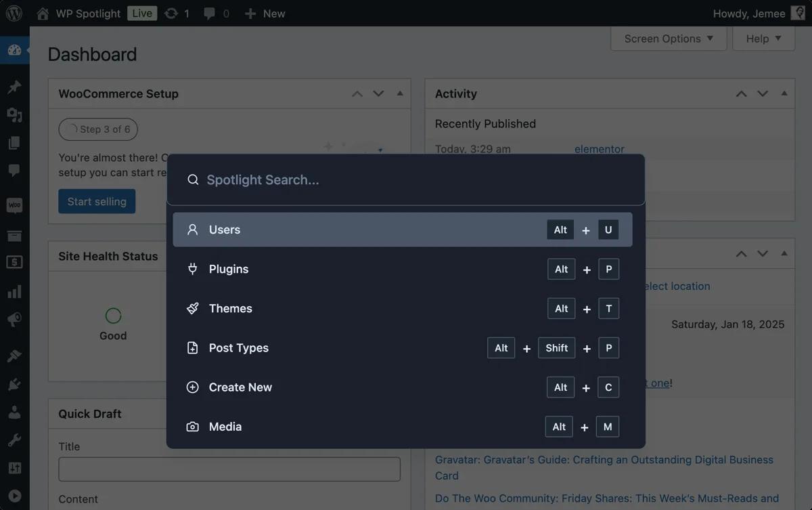Move WooCommerce Setup panel up

(x=357, y=93)
